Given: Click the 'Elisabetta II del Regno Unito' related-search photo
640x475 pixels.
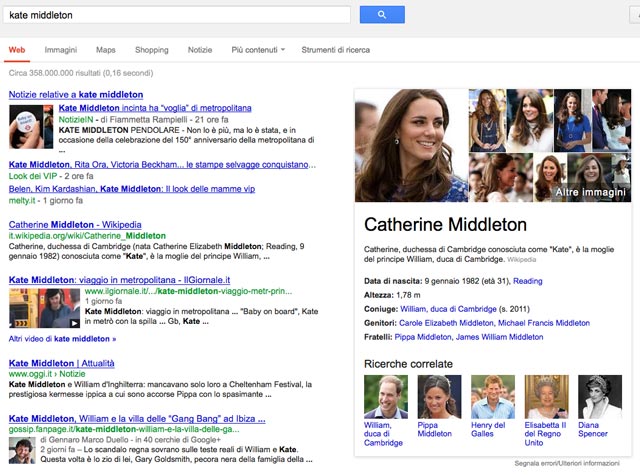Looking at the screenshot, I should (547, 397).
